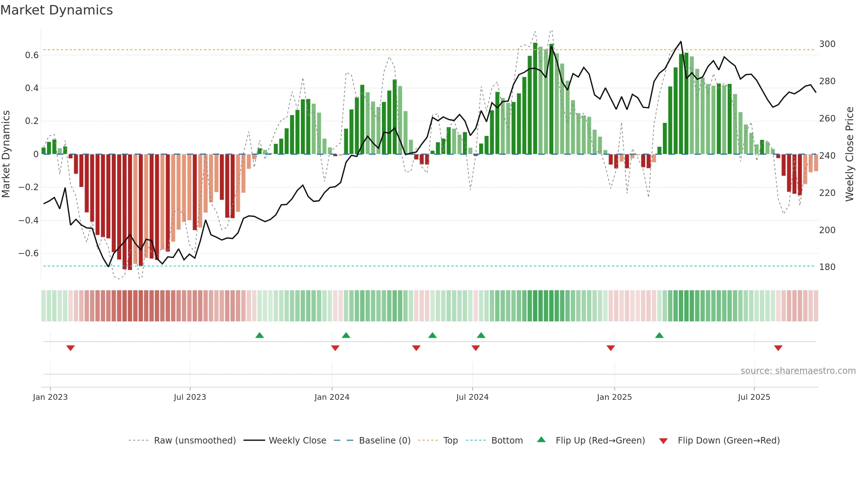
Task: Click the red flip-down triangle at July 2024
Action: click(x=476, y=348)
